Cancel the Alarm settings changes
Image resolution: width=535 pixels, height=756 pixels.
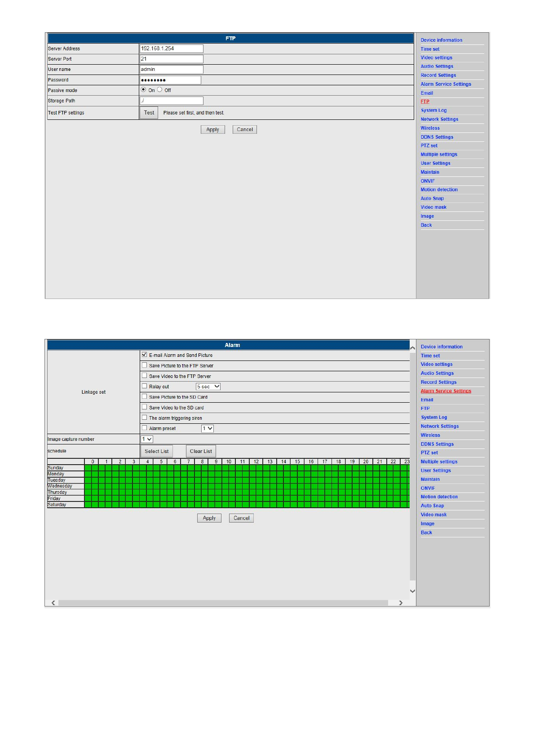coord(242,518)
